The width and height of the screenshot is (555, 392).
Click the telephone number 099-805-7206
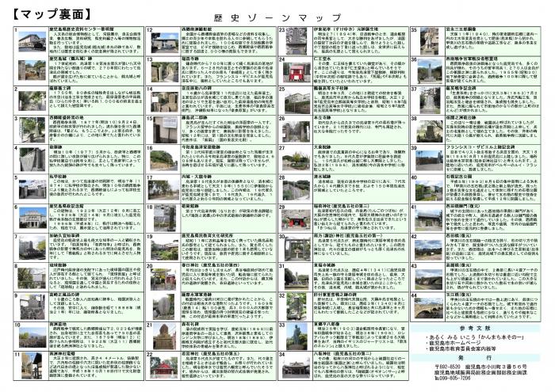(453, 378)
